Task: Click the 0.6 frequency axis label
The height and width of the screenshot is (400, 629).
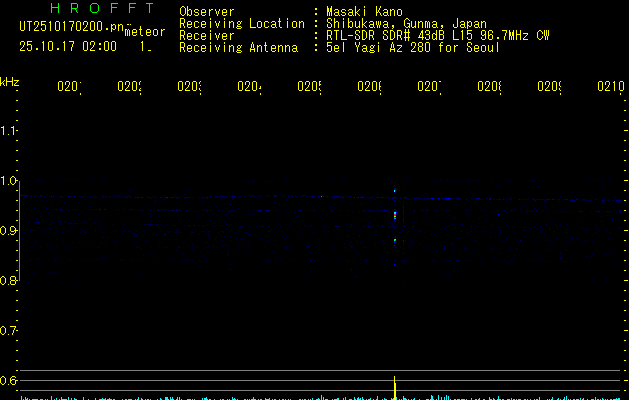Action: [9, 381]
